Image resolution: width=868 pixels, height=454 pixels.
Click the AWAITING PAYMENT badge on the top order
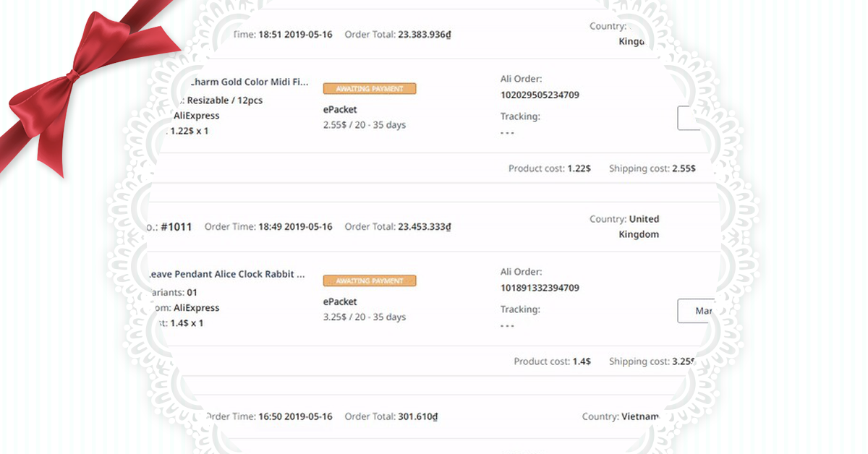tap(370, 88)
